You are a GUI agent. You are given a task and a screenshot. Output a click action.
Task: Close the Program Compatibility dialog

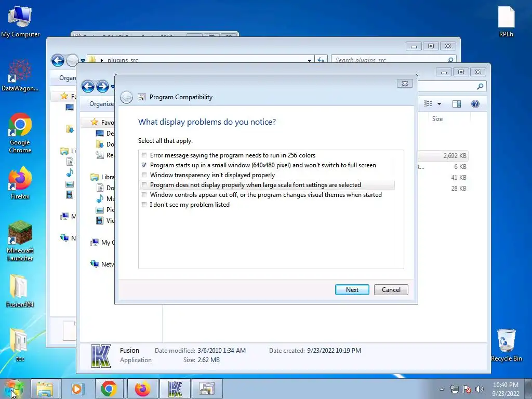coord(405,84)
